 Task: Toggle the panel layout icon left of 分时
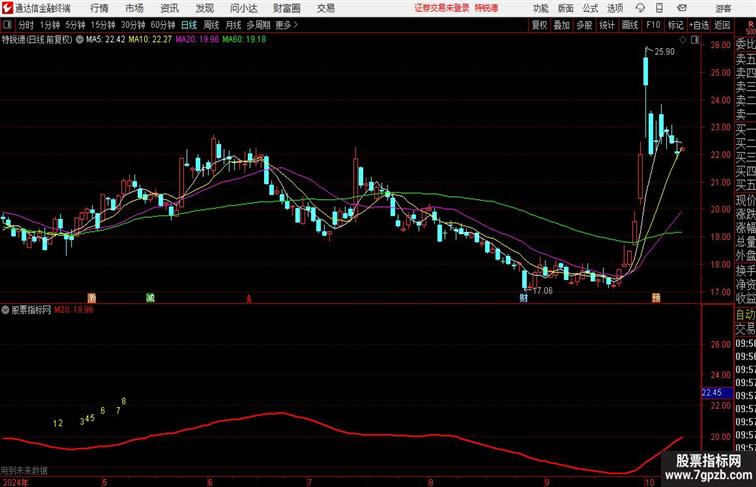tap(7, 25)
